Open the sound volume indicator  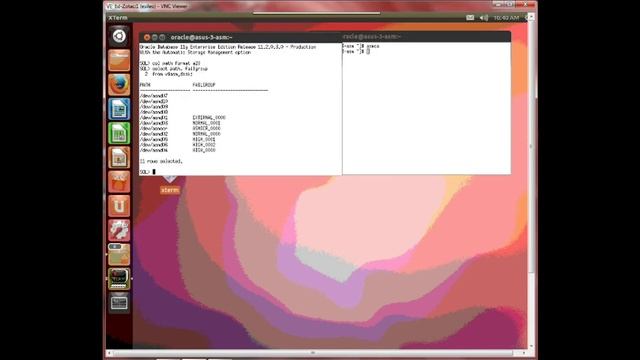click(484, 18)
